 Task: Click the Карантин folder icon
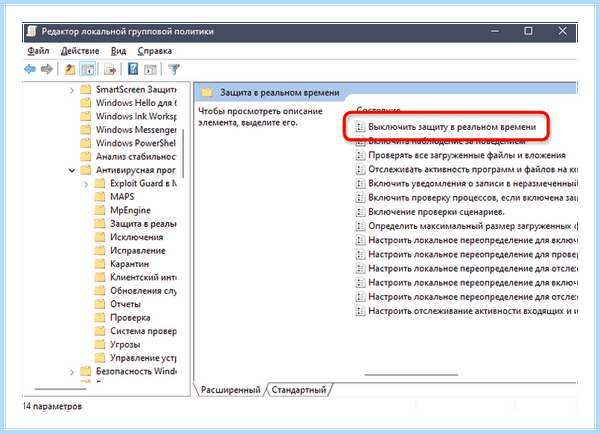(100, 264)
